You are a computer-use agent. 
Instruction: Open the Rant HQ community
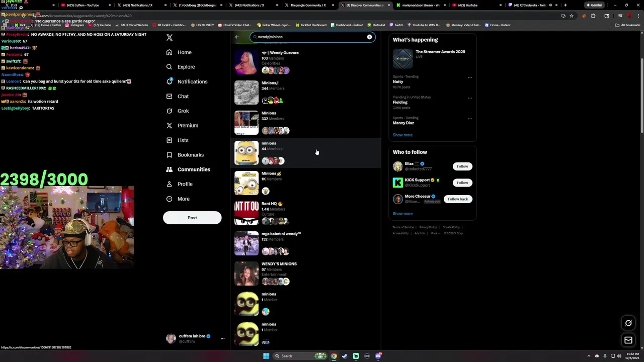tap(306, 213)
